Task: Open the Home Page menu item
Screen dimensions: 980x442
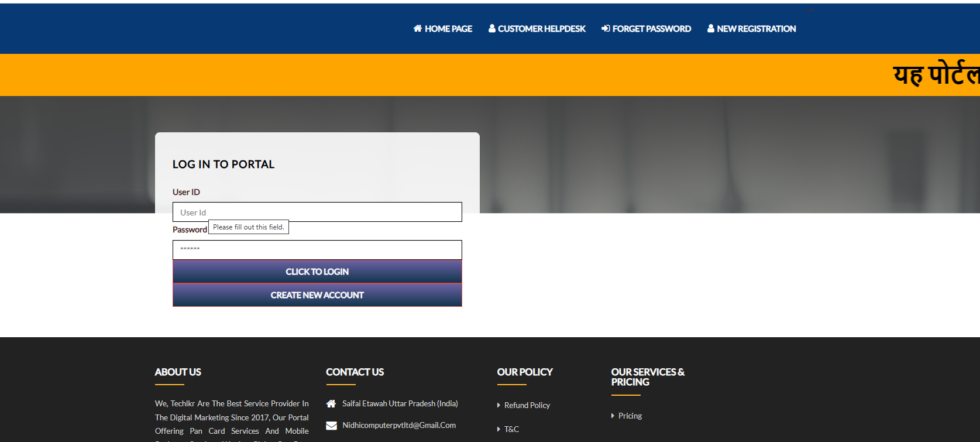Action: pyautogui.click(x=448, y=29)
